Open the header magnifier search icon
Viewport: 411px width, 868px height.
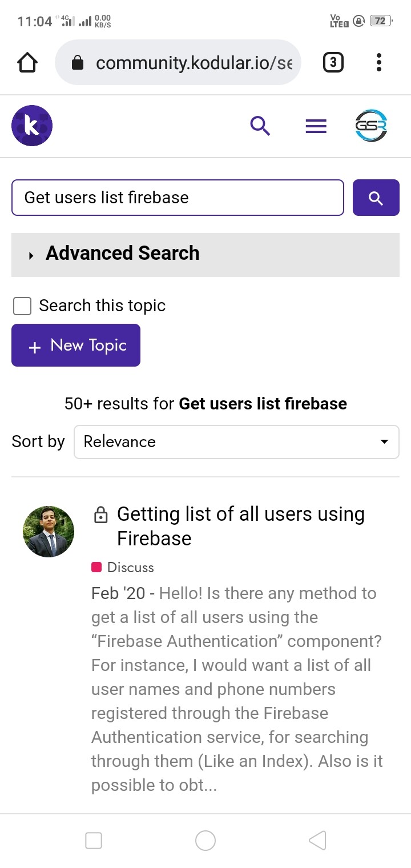[260, 126]
